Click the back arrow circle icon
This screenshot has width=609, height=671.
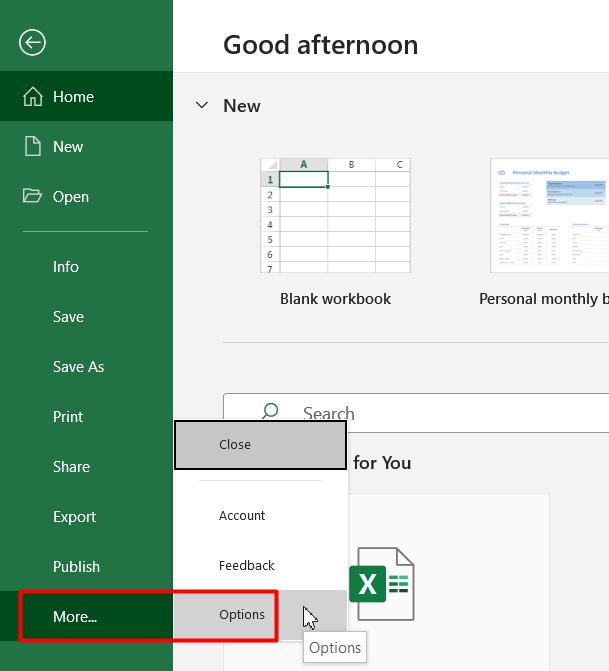32,42
